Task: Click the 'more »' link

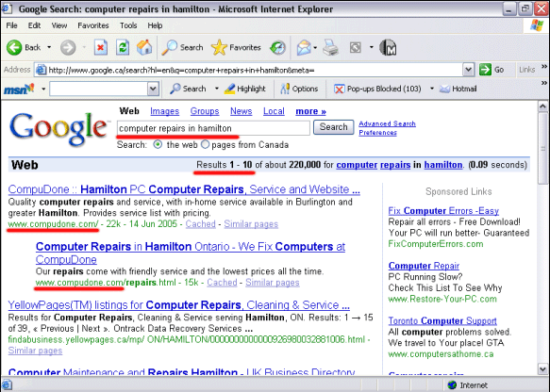Action: 310,111
